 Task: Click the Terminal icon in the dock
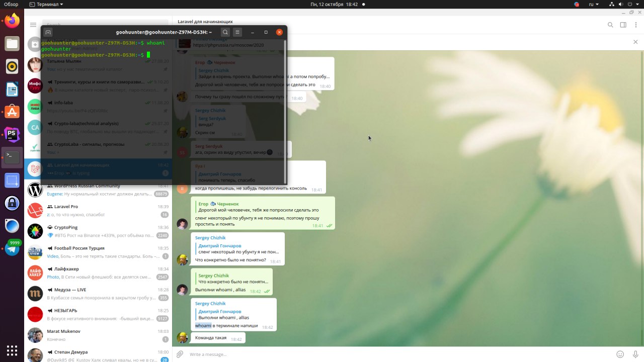pyautogui.click(x=12, y=157)
